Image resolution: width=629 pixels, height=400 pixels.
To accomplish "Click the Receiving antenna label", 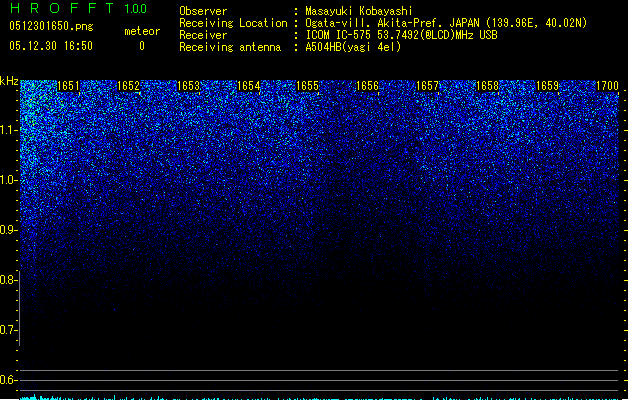I will coord(230,47).
